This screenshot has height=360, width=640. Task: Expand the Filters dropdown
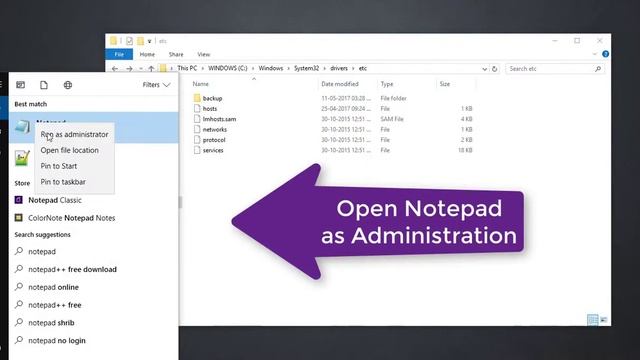coord(156,85)
